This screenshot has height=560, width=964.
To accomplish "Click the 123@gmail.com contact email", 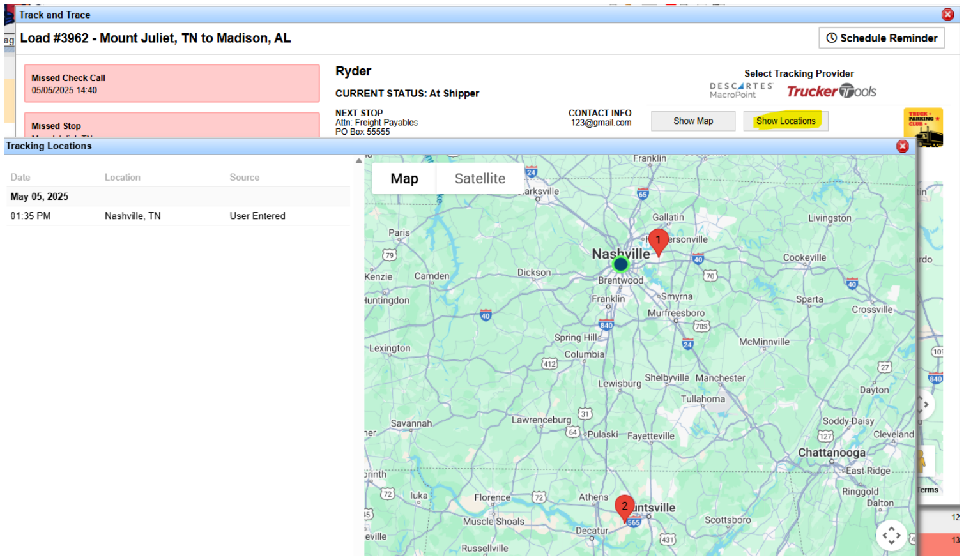I will 601,123.
